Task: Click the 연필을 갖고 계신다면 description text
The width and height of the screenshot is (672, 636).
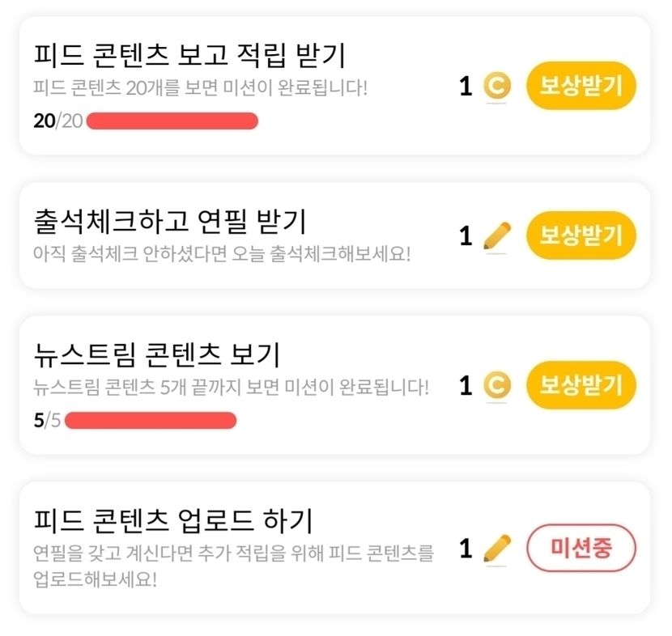Action: [233, 553]
